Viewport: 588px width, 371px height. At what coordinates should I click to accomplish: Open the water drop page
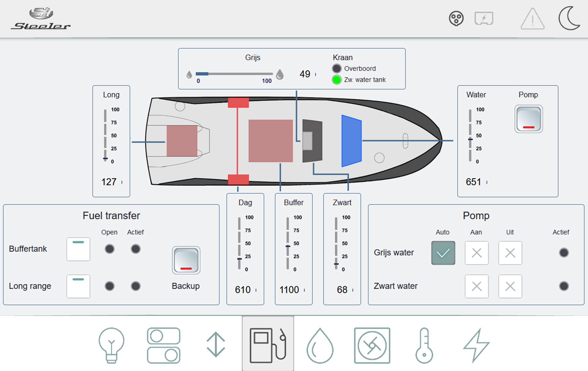coord(320,346)
